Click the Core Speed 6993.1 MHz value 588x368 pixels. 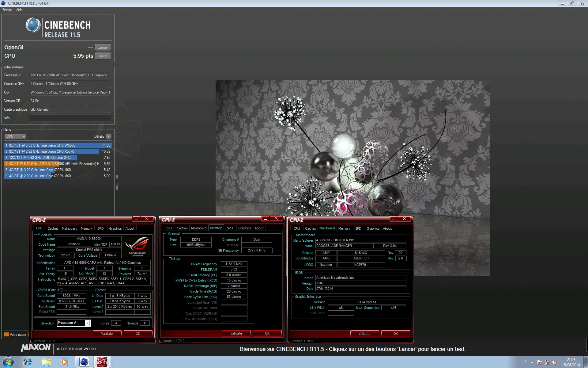[x=71, y=296]
